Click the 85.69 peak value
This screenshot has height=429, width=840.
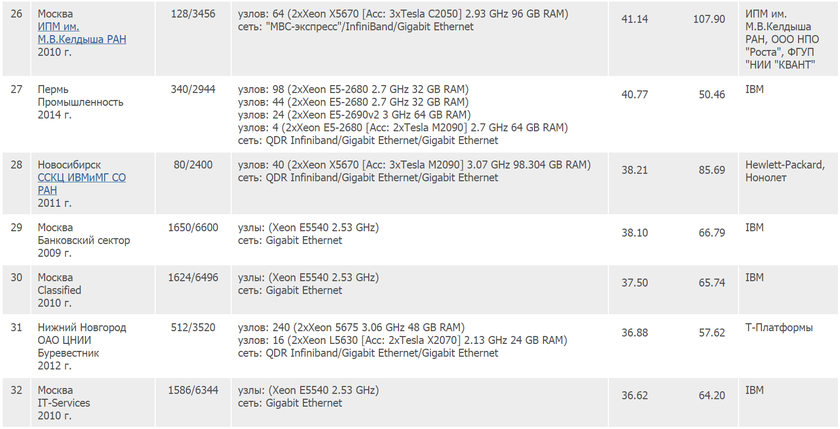pyautogui.click(x=711, y=170)
